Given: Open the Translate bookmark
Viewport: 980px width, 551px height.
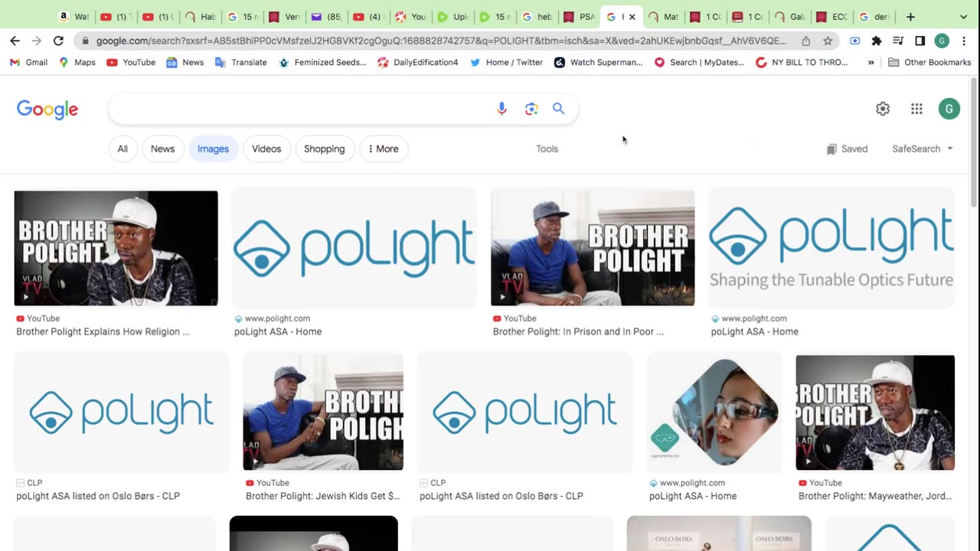Looking at the screenshot, I should coord(241,62).
